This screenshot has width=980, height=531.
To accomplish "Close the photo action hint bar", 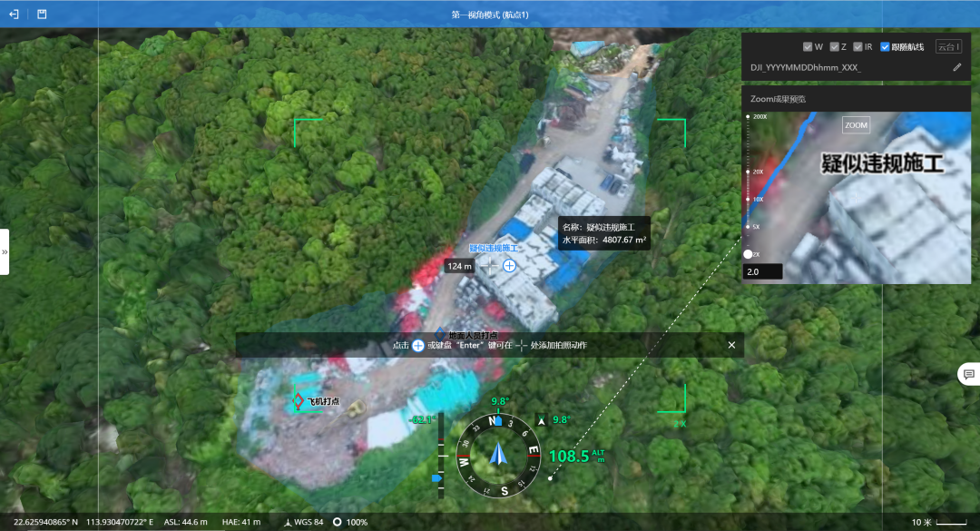I will click(731, 345).
